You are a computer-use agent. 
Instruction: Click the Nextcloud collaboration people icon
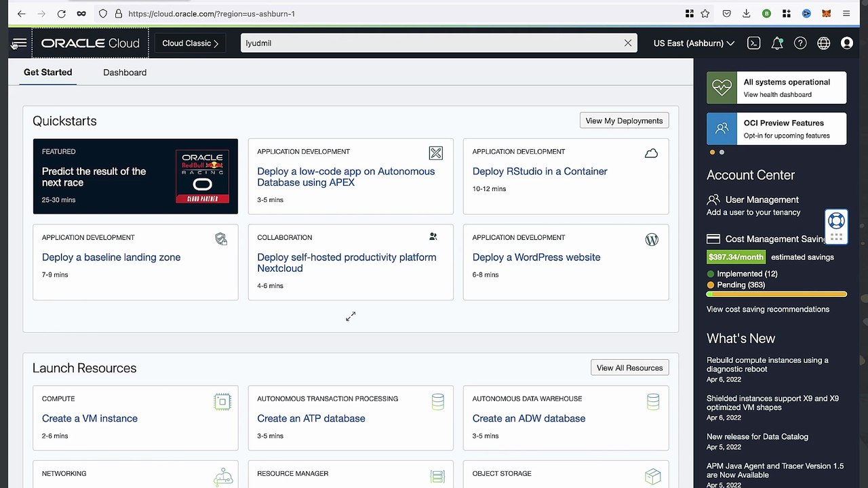tap(433, 237)
